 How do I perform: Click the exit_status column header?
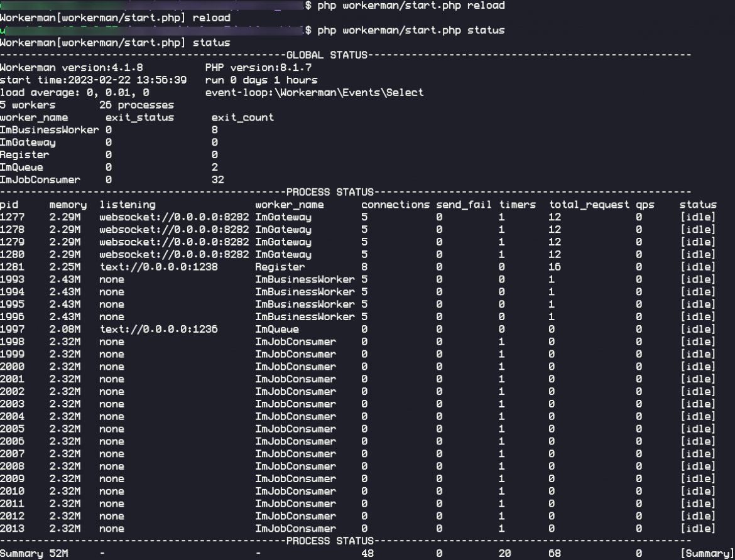click(139, 117)
